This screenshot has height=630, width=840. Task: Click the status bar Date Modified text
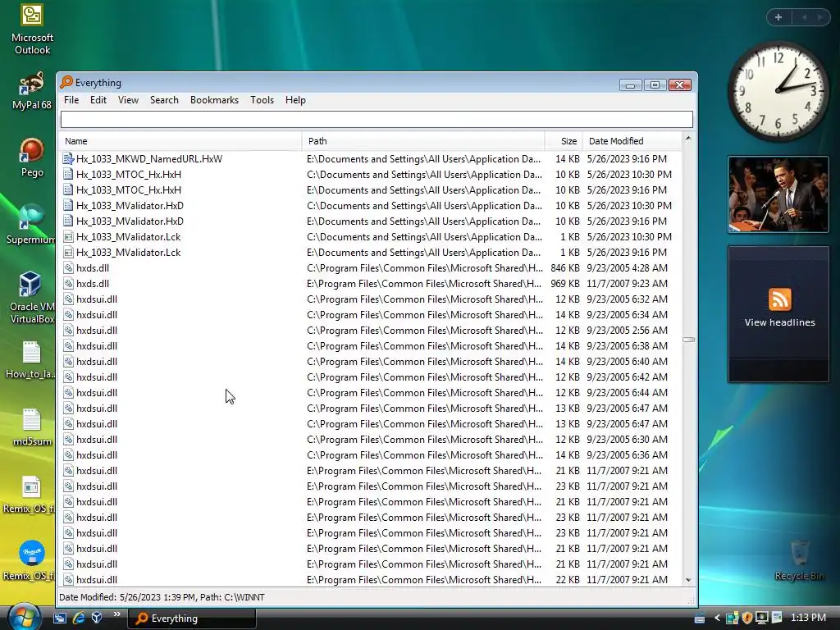click(162, 597)
